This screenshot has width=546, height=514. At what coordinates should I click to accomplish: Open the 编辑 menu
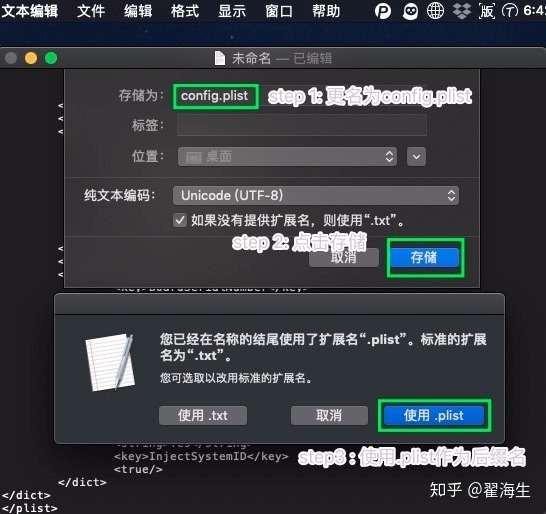pyautogui.click(x=138, y=11)
